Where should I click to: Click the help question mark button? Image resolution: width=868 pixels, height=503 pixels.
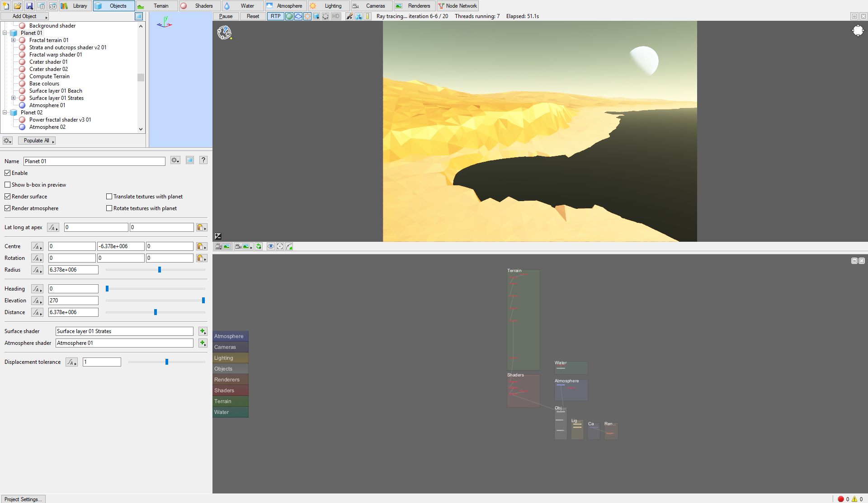coord(203,160)
